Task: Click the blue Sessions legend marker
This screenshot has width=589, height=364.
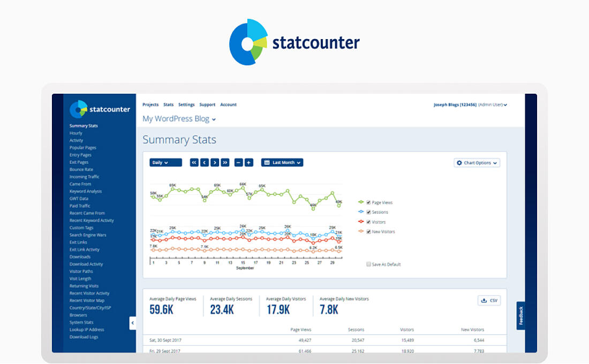Action: [360, 212]
